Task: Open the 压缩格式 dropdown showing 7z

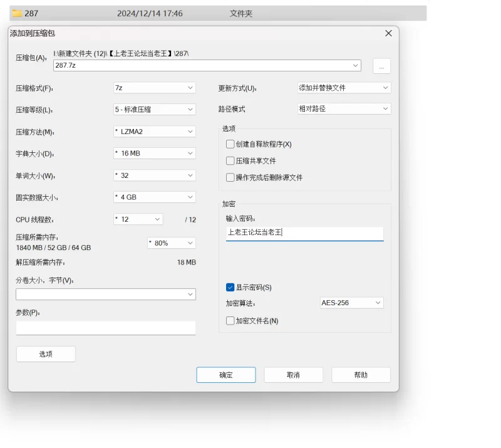Action: coord(155,88)
